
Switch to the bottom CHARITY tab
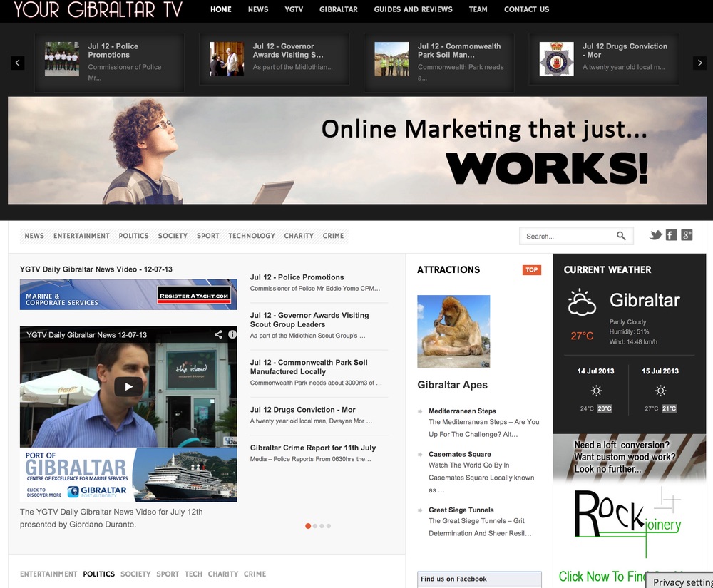222,574
